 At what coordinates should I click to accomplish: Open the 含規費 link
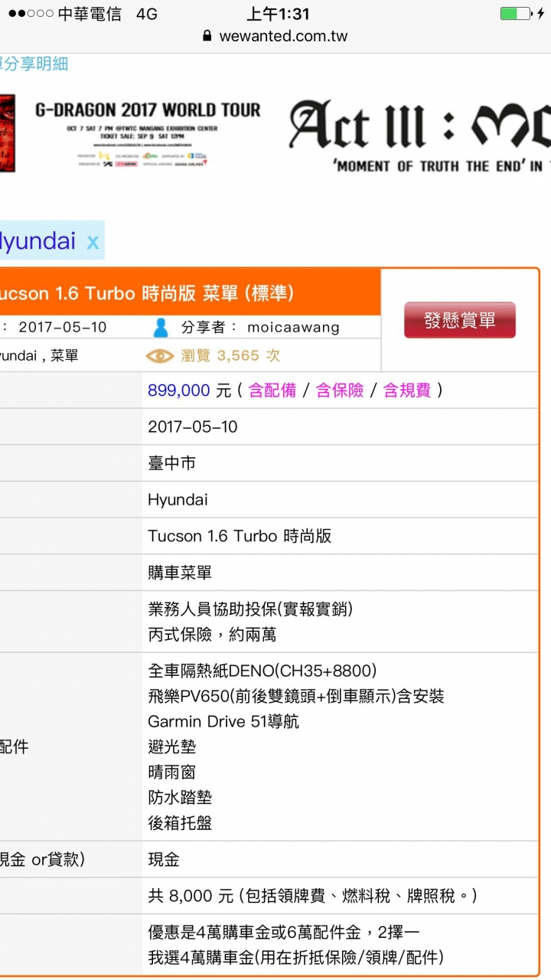tap(407, 390)
